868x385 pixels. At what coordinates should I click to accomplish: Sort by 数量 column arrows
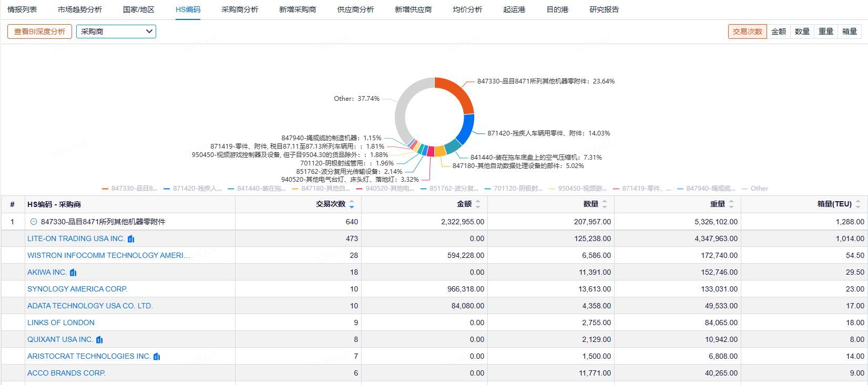click(605, 204)
